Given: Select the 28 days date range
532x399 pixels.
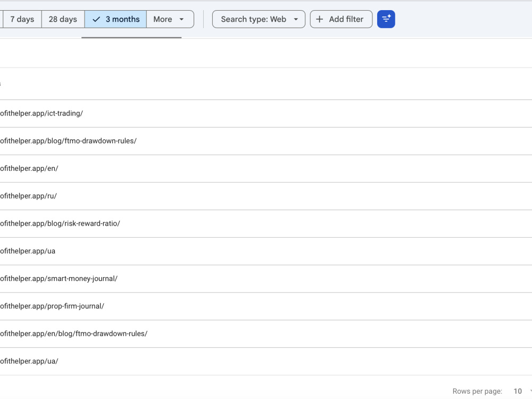Looking at the screenshot, I should [x=63, y=19].
